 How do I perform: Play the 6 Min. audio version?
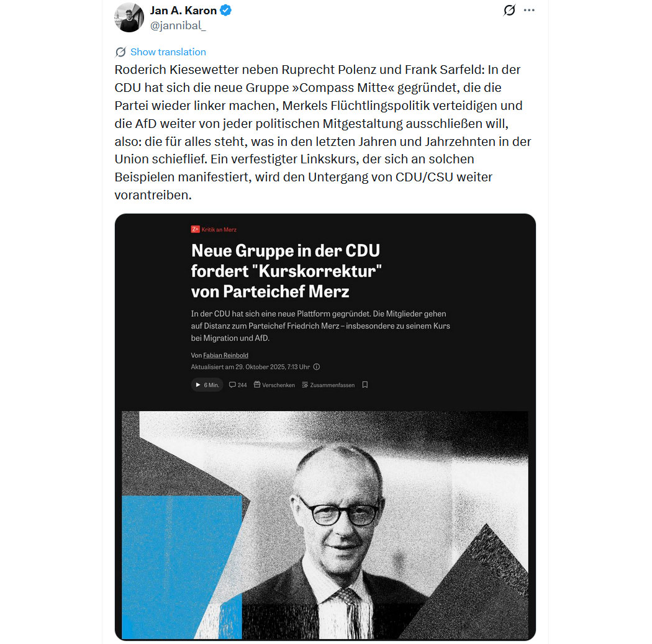[207, 385]
